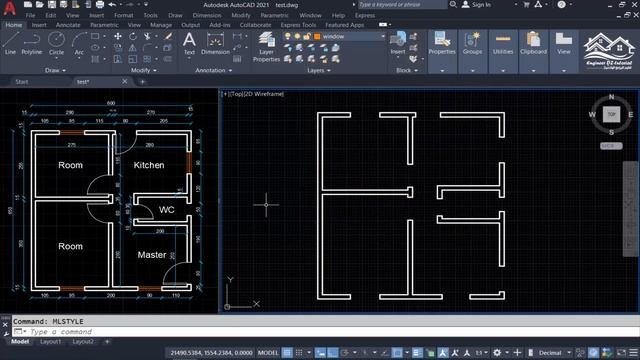Viewport: 640px width, 360px height.
Task: Click the Table tool in Annotation panel
Action: (x=237, y=59)
